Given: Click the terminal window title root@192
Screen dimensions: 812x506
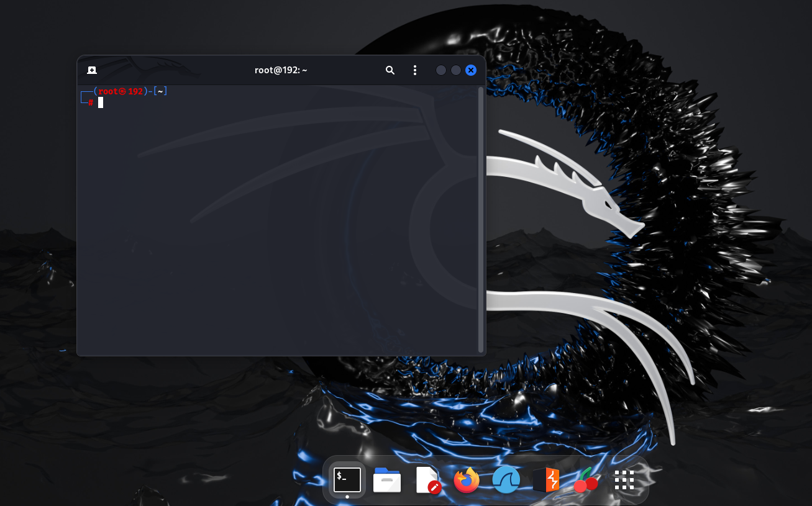Looking at the screenshot, I should (281, 70).
